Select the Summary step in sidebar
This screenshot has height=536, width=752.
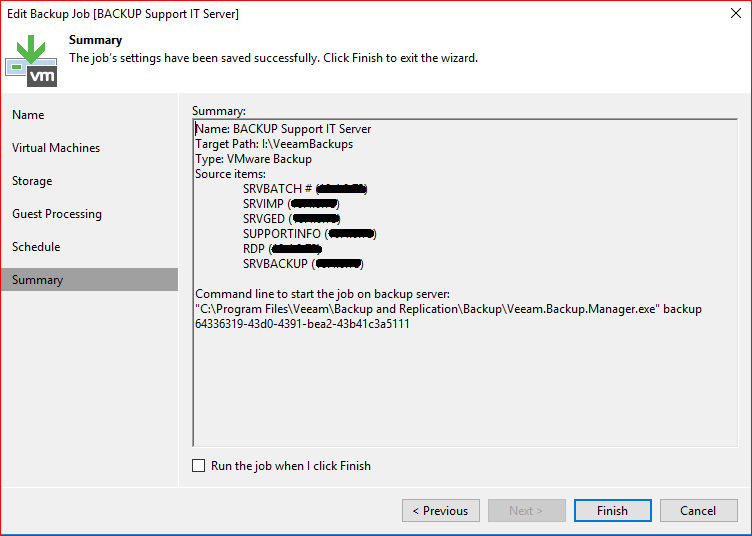tap(38, 280)
